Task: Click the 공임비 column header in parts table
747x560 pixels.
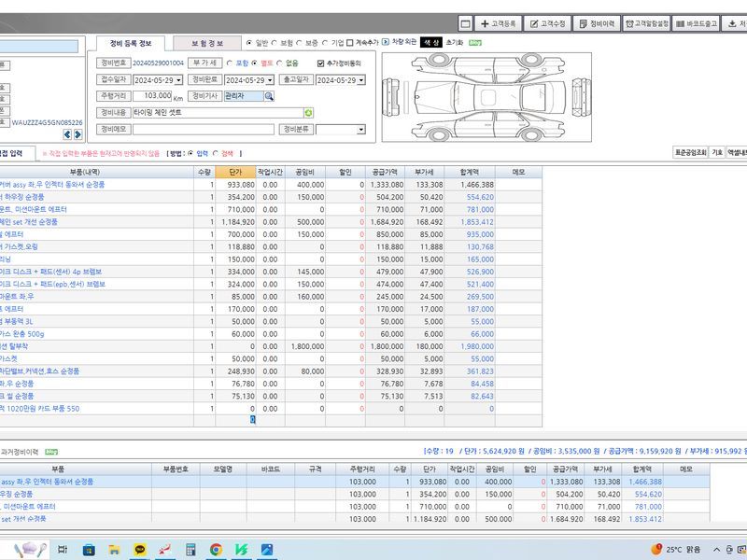Action: (305, 172)
